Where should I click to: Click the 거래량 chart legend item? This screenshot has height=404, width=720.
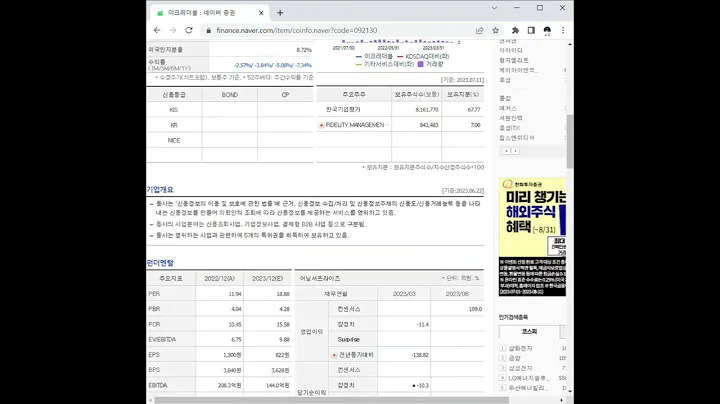[x=430, y=64]
